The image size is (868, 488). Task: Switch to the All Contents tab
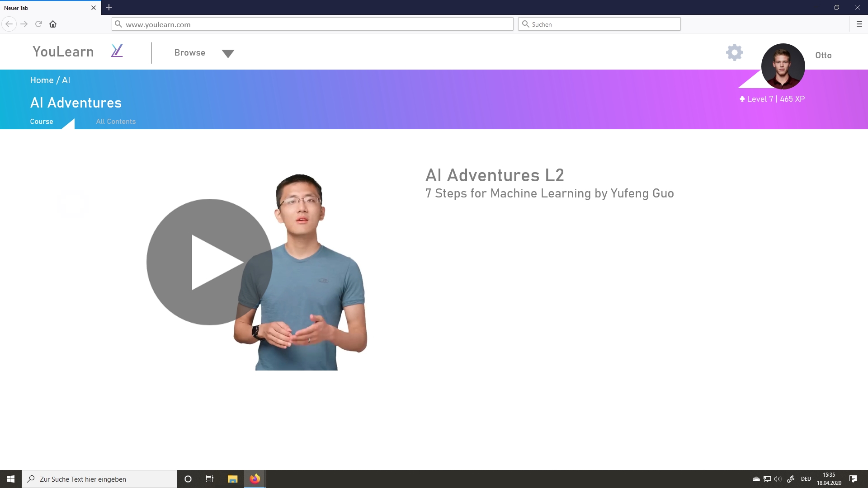point(116,122)
